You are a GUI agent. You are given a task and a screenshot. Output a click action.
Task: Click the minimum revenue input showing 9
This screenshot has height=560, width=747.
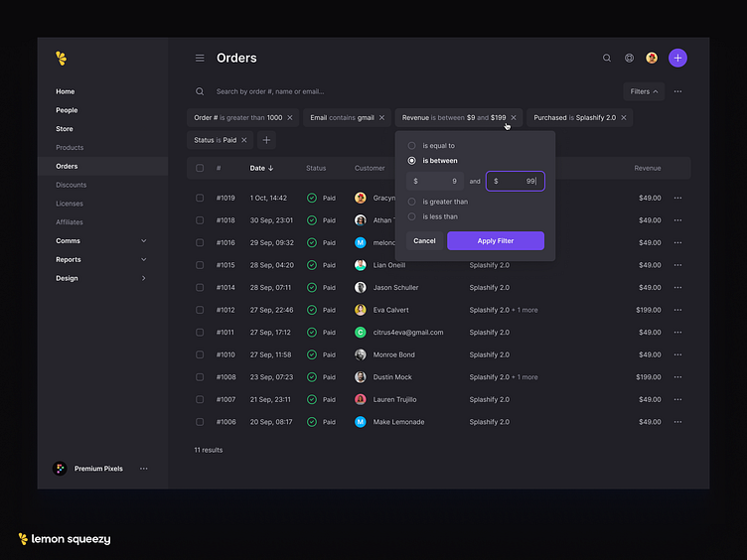pyautogui.click(x=435, y=182)
